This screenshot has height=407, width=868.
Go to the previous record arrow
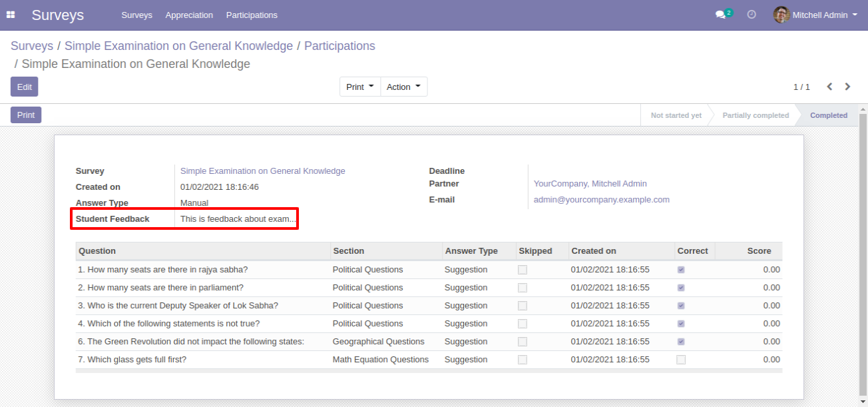point(829,87)
